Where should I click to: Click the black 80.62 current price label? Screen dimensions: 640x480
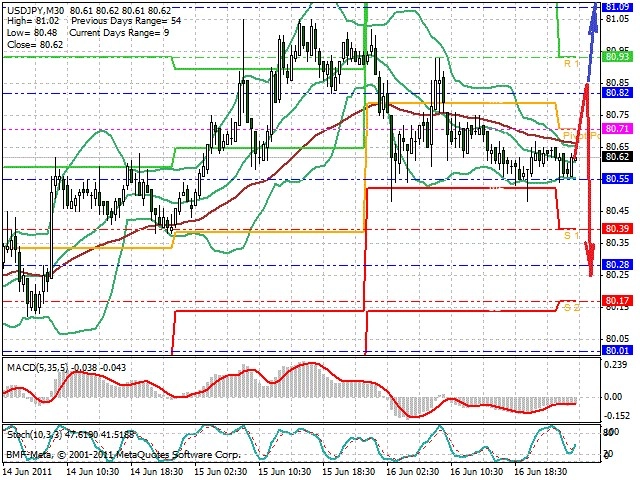click(x=617, y=157)
